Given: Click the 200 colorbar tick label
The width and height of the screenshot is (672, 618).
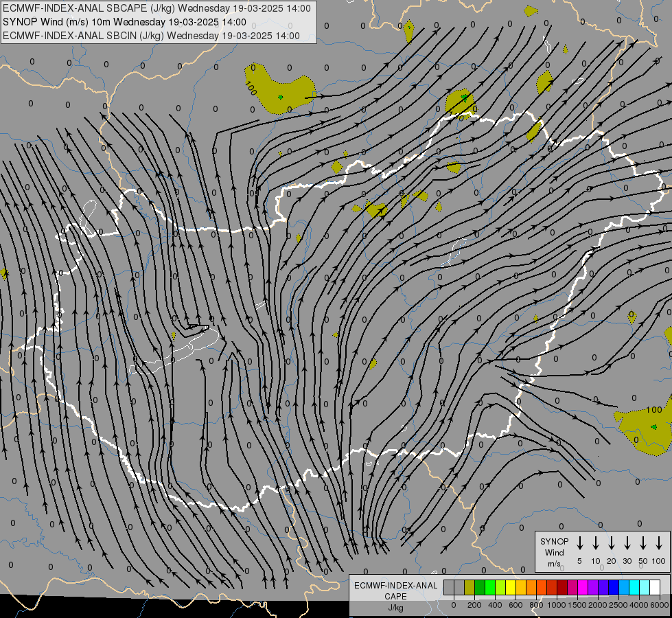Looking at the screenshot, I should [474, 605].
